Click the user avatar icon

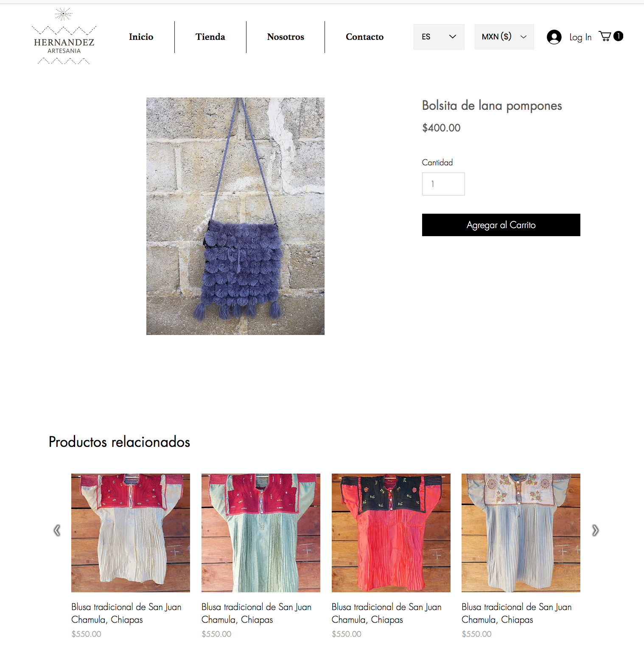(x=554, y=37)
